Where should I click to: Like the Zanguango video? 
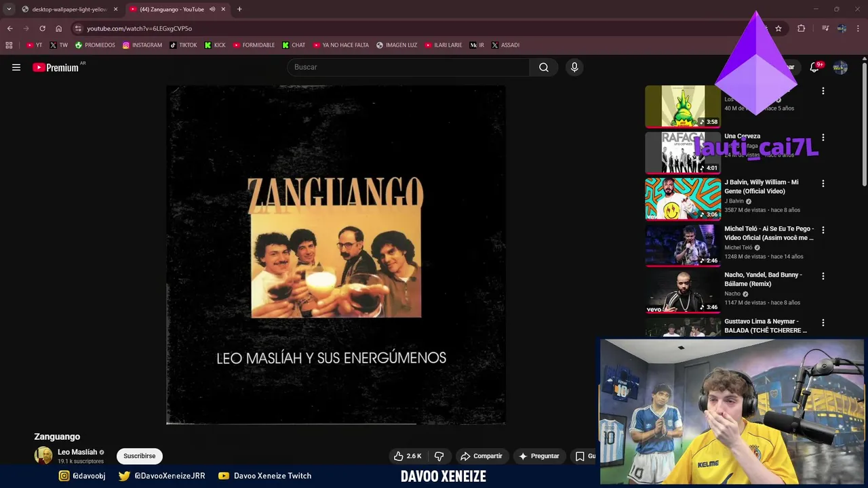408,456
